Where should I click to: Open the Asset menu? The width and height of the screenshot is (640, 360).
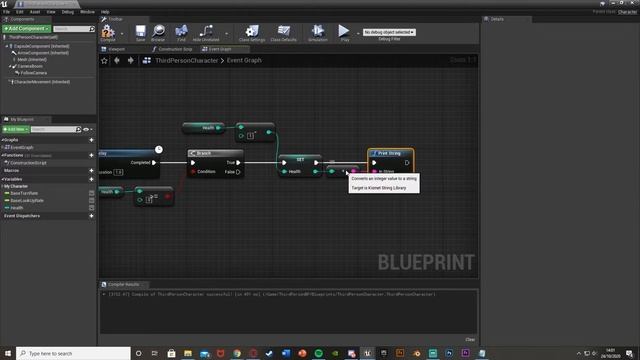point(35,12)
